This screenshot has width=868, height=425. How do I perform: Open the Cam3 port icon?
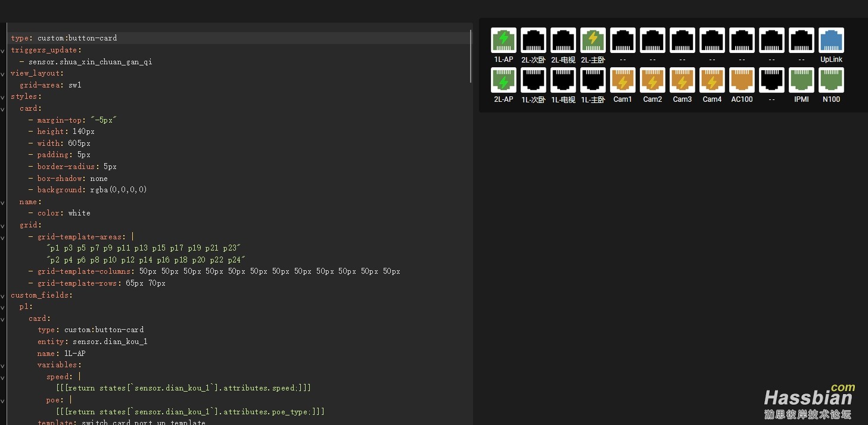[x=682, y=80]
